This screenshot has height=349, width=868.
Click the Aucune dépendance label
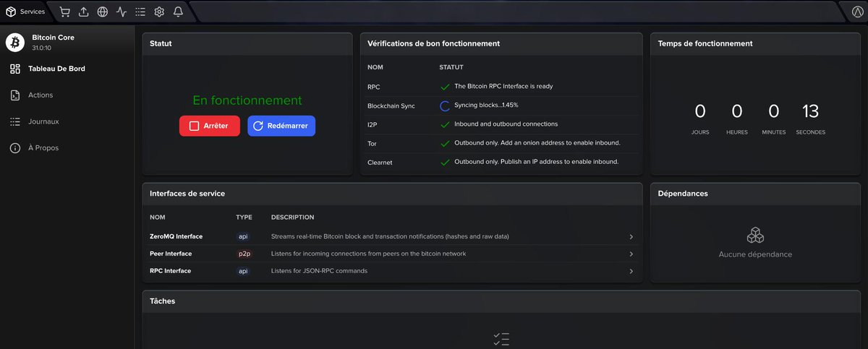tap(755, 254)
